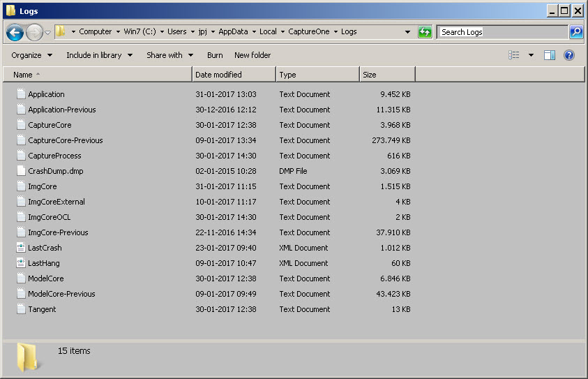Refresh the Logs folder view
This screenshot has height=379, width=588.
click(425, 32)
